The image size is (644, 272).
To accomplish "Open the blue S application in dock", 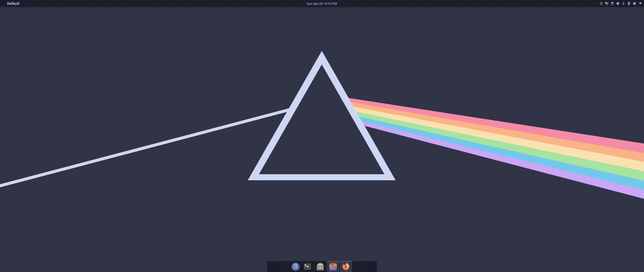I will 295,266.
